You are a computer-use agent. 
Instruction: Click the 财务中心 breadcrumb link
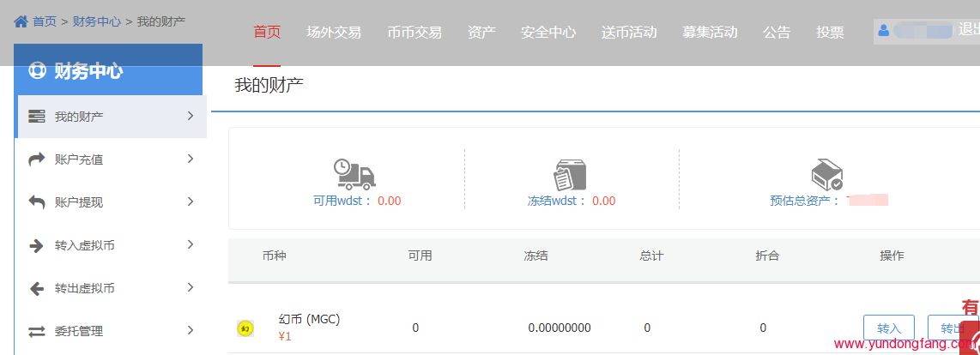click(x=97, y=21)
